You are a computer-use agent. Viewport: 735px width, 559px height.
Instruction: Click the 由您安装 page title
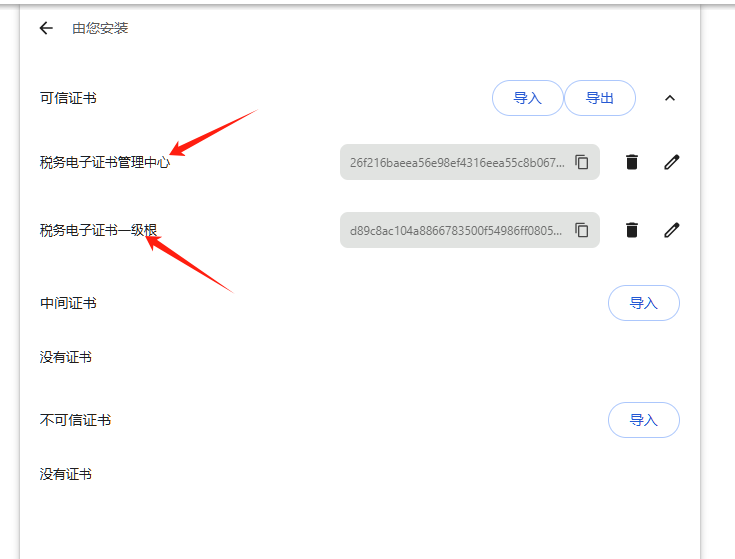(x=100, y=28)
